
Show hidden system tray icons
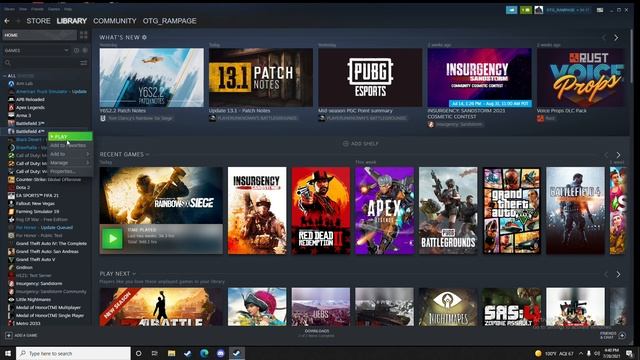(580, 353)
